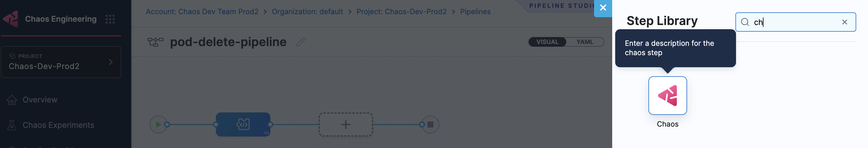868x148 pixels.
Task: Click the pipeline end stop node
Action: pos(430,124)
